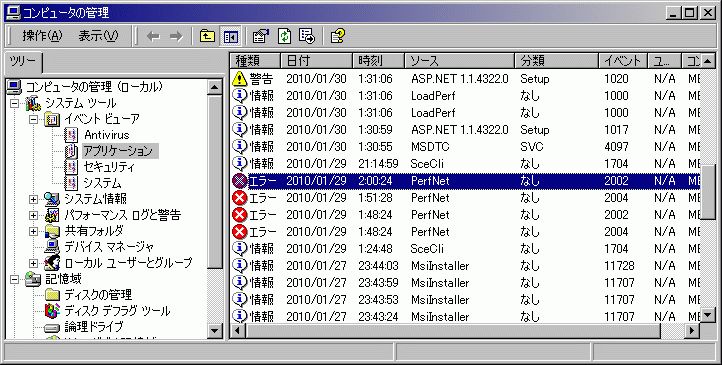
Task: Collapse the 記憶域 node
Action: point(15,279)
